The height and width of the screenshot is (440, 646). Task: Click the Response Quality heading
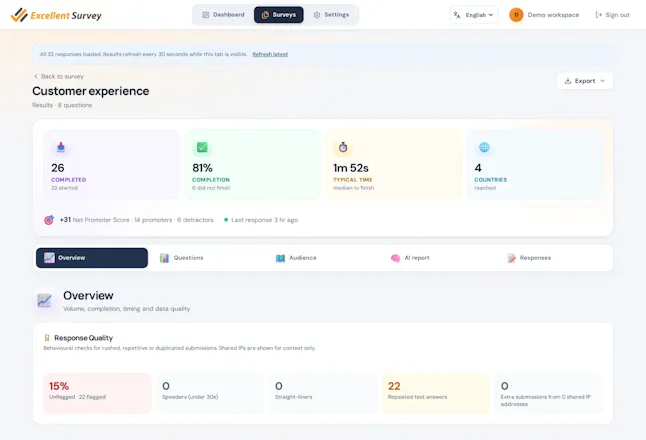84,338
